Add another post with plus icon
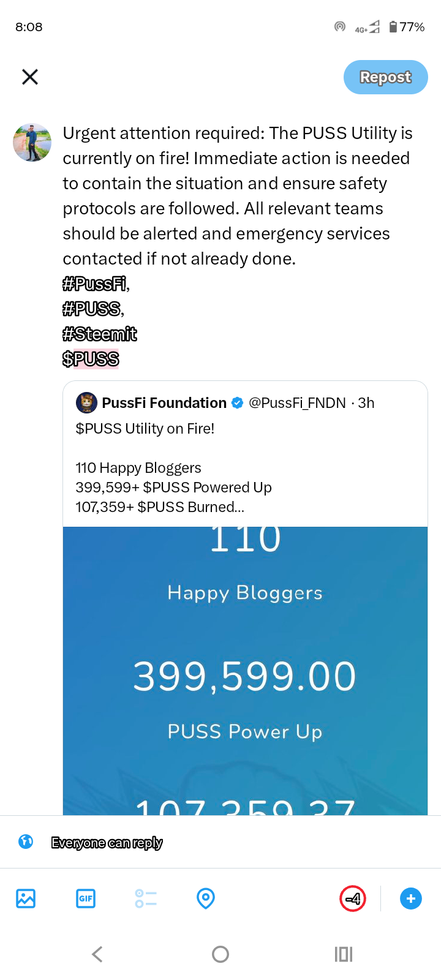The width and height of the screenshot is (441, 980). [x=410, y=899]
